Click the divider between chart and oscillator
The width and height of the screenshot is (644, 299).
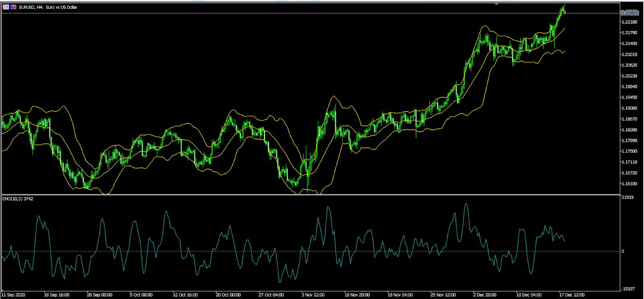coord(310,195)
